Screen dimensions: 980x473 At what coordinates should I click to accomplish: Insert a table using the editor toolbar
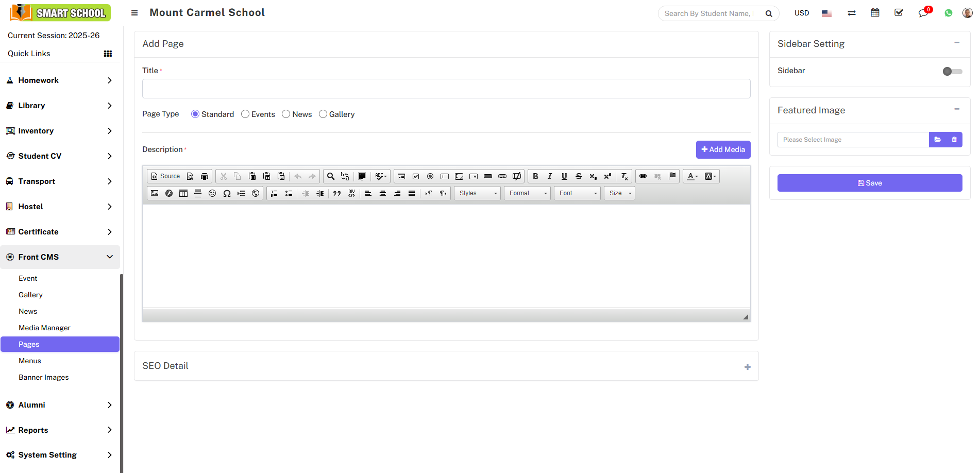coord(183,193)
